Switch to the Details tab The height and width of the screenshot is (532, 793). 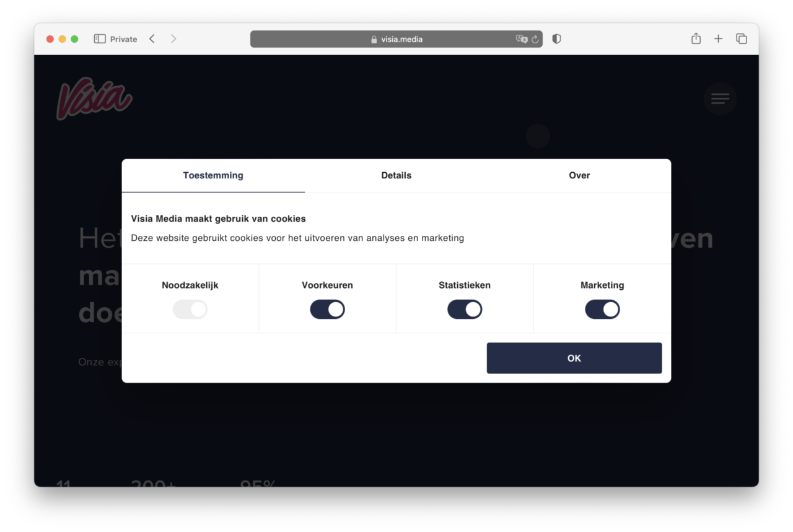click(396, 175)
